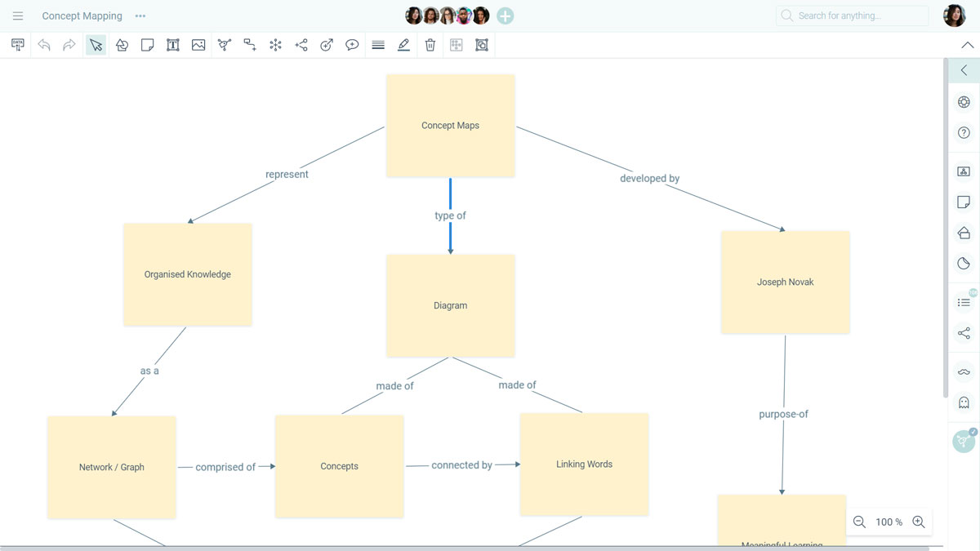Collapse the right sidebar with the chevron
The height and width of the screenshot is (551, 980).
click(x=964, y=70)
